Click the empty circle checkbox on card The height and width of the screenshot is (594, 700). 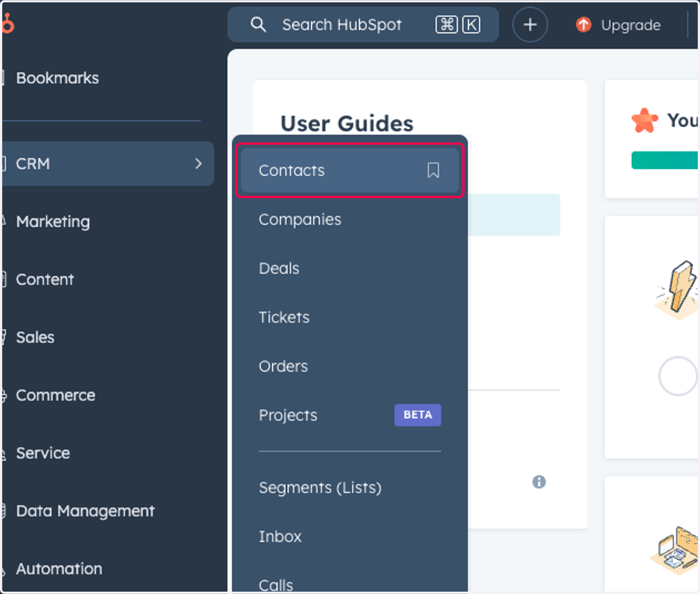coord(678,376)
